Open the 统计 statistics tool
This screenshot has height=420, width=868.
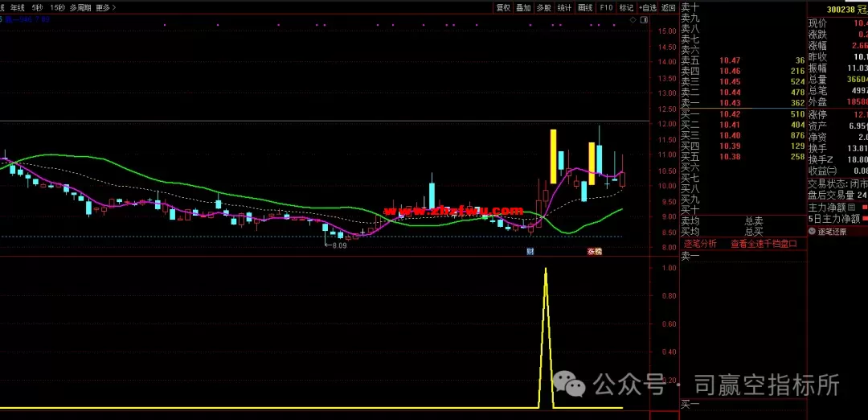click(x=564, y=8)
